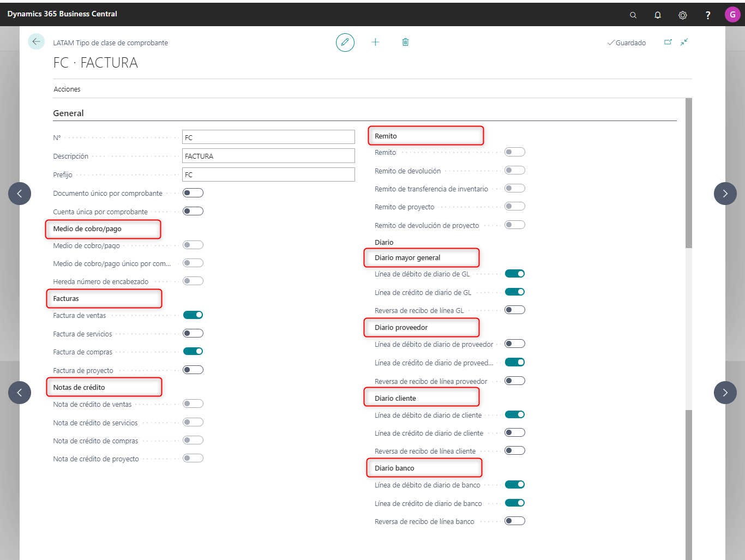Viewport: 745px width, 560px height.
Task: Toggle Reversa de recibo de línea cliente
Action: coord(515,450)
